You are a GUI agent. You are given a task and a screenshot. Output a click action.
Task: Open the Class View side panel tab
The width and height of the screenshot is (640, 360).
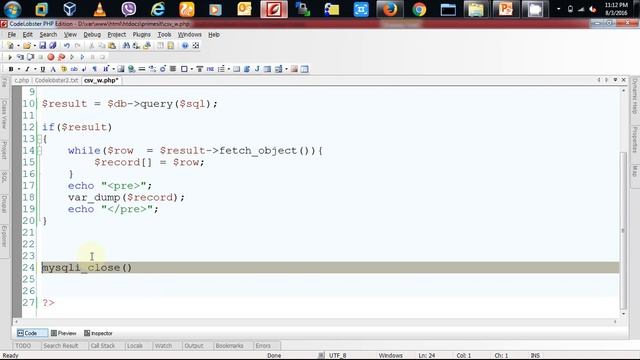[x=4, y=114]
